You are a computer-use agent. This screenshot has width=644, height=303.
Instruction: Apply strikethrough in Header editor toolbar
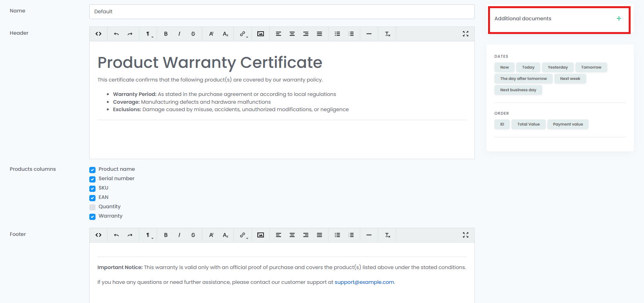coord(193,34)
